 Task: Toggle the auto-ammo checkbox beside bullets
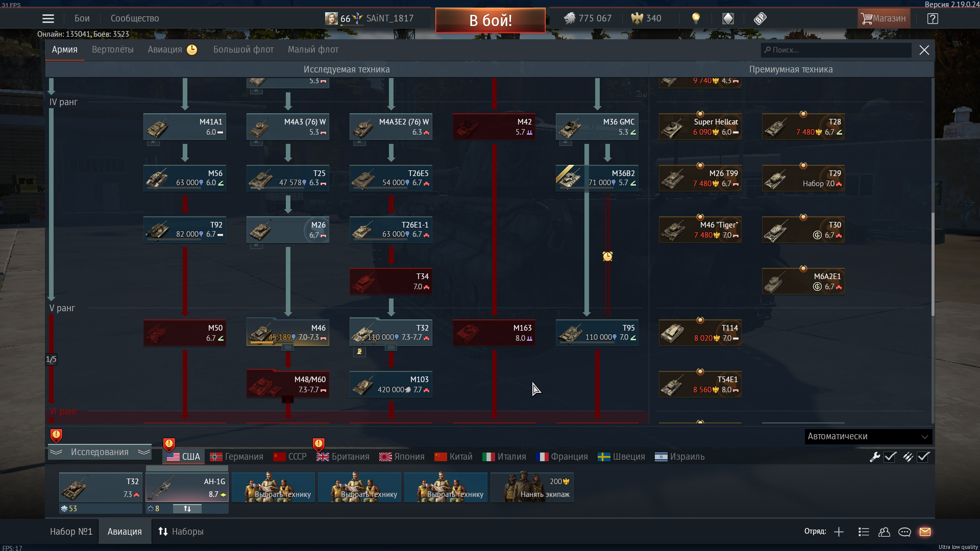tap(923, 457)
